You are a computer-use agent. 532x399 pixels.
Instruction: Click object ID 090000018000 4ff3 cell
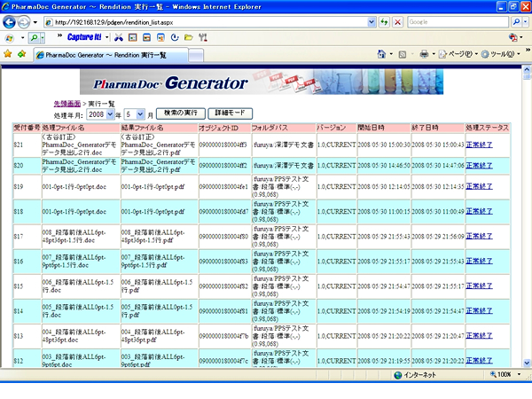click(x=225, y=145)
